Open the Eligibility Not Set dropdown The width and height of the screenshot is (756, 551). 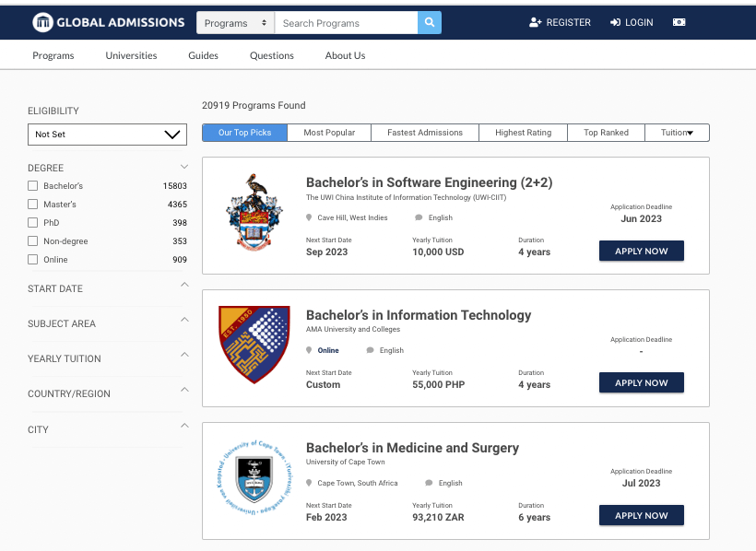107,135
